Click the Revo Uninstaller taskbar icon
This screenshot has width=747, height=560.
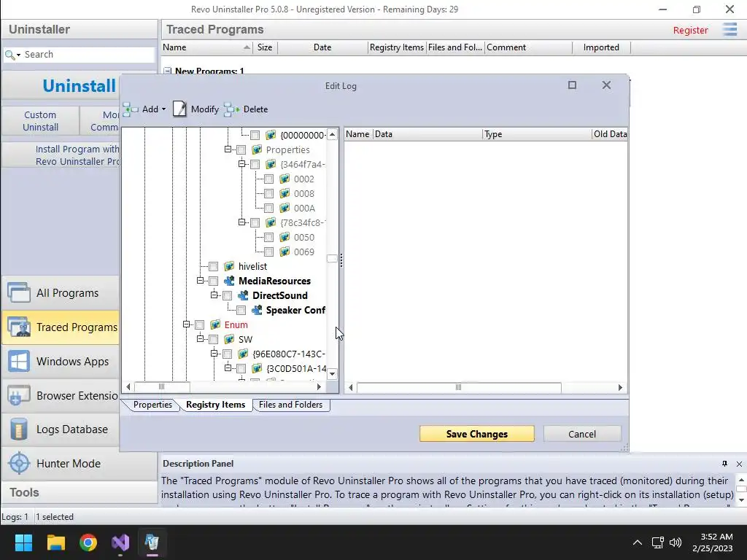(152, 542)
